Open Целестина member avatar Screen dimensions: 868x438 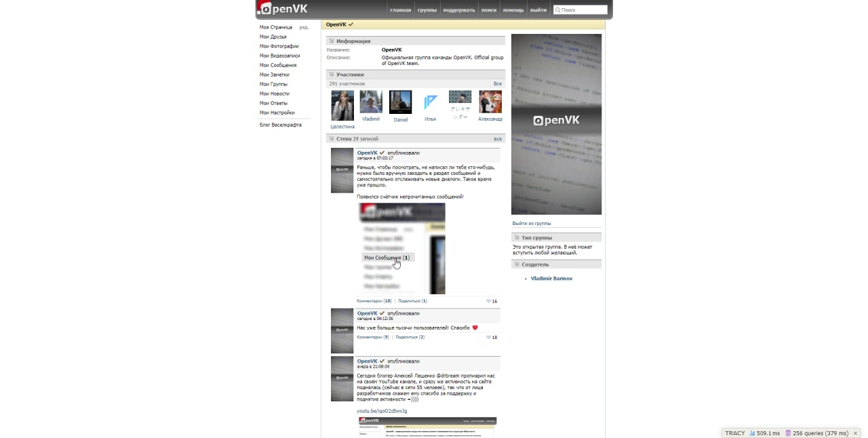point(342,105)
